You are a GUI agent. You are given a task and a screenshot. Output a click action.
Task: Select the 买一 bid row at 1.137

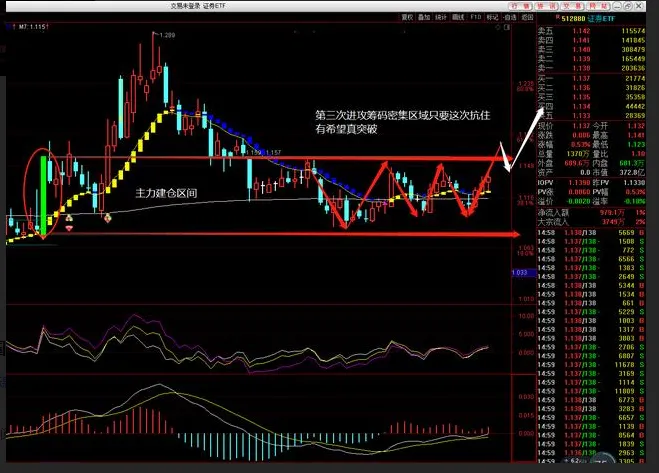pos(591,78)
